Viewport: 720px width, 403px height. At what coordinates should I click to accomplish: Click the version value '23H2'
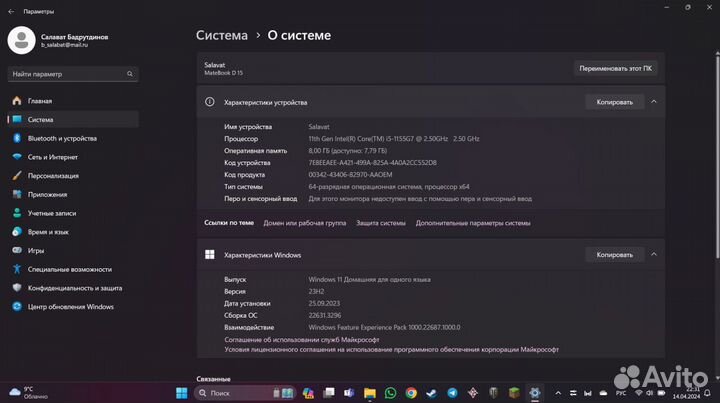(x=316, y=291)
